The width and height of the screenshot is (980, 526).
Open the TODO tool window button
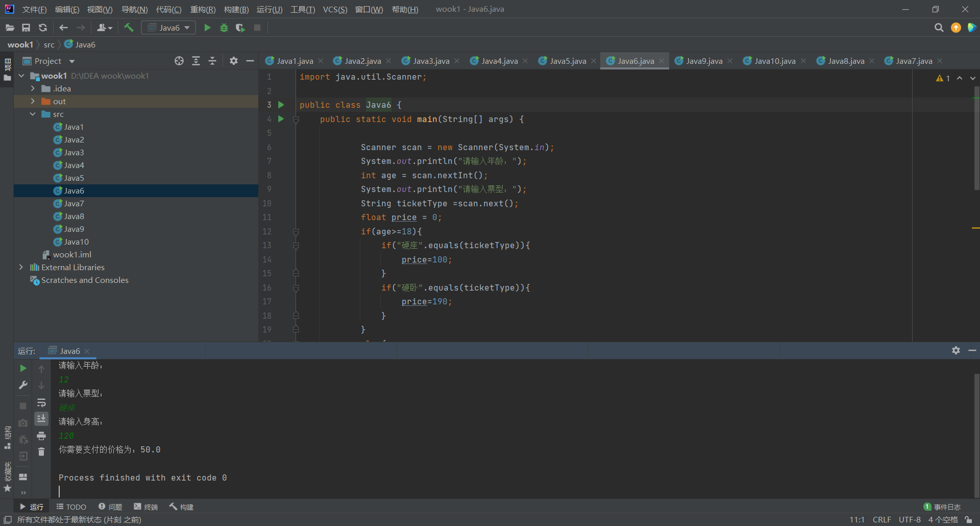(71, 507)
